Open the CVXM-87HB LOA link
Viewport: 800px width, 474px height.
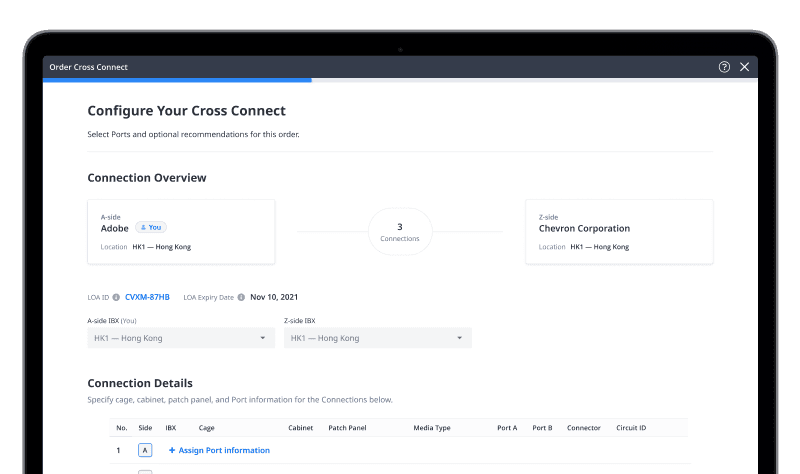(x=147, y=297)
